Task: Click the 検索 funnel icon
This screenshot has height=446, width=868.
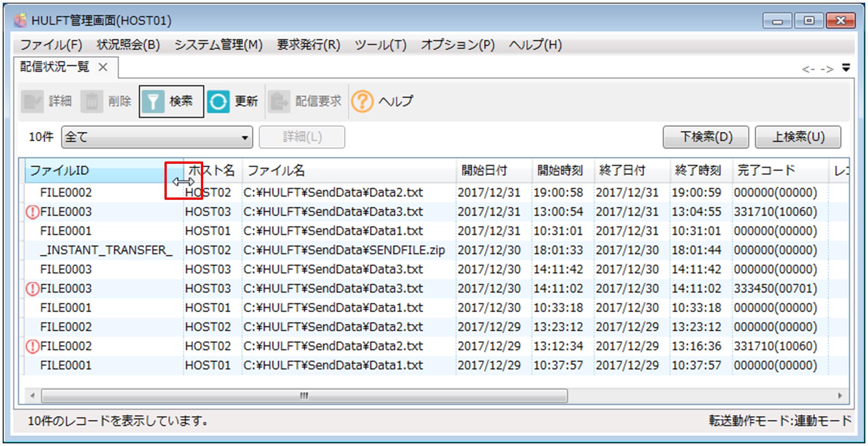Action: [x=153, y=102]
